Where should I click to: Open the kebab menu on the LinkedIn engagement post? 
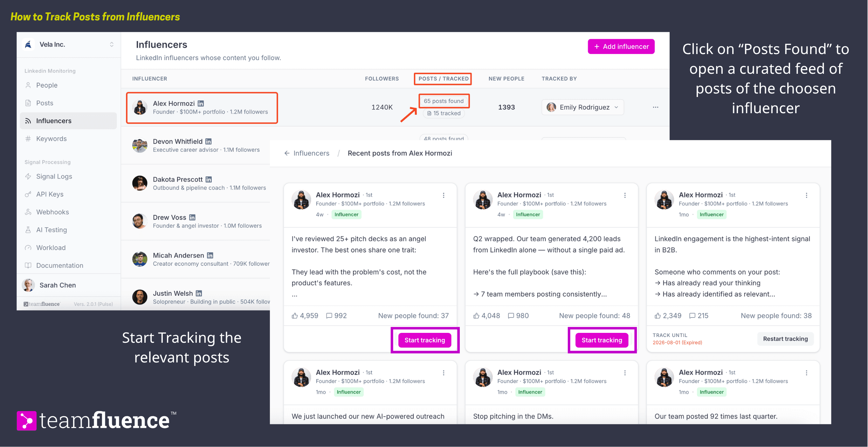click(806, 196)
